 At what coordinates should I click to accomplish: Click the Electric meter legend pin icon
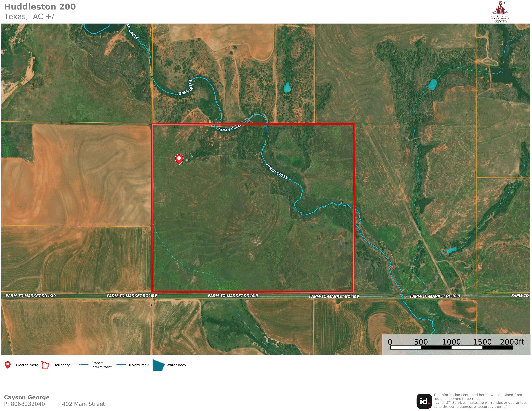(x=8, y=365)
